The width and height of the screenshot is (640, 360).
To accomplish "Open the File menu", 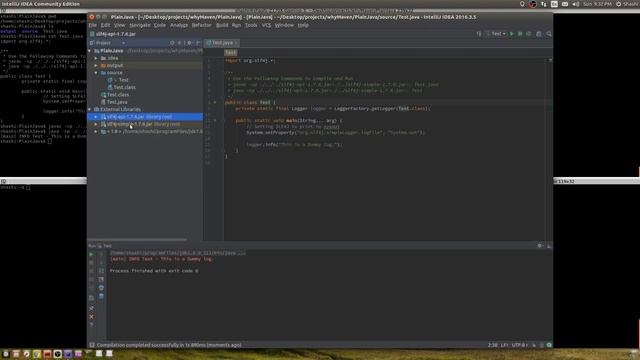I will (x=93, y=25).
